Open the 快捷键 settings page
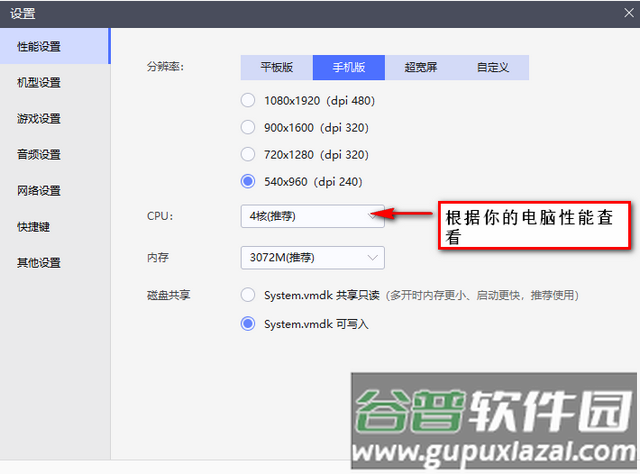Image resolution: width=640 pixels, height=474 pixels. pyautogui.click(x=34, y=227)
